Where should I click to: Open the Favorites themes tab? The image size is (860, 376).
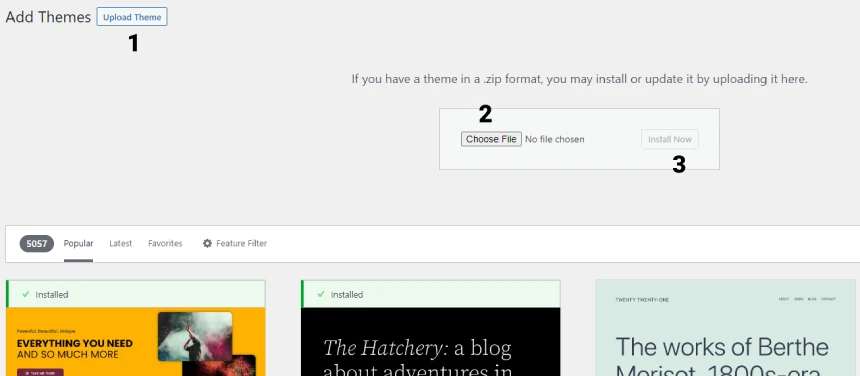165,243
